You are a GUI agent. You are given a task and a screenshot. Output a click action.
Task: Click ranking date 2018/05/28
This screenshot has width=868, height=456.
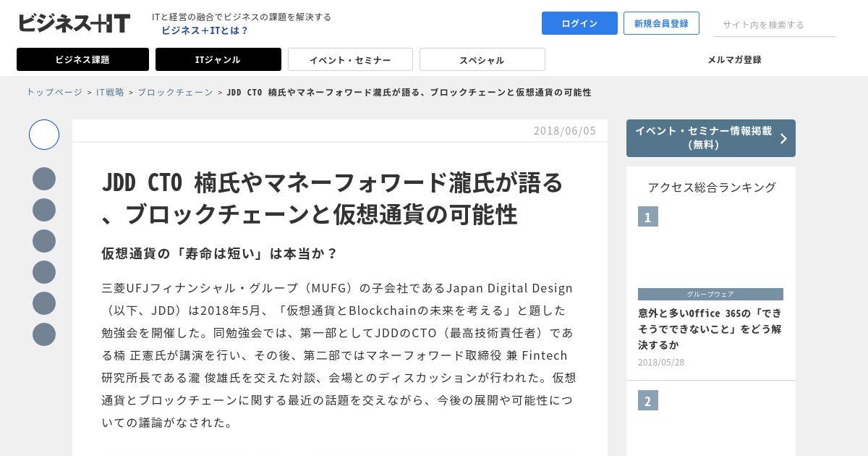tap(661, 362)
